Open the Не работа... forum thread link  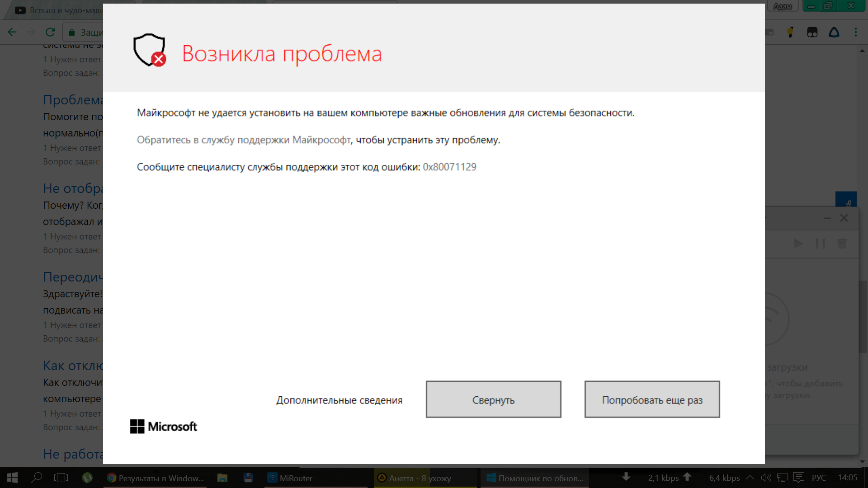pos(73,454)
